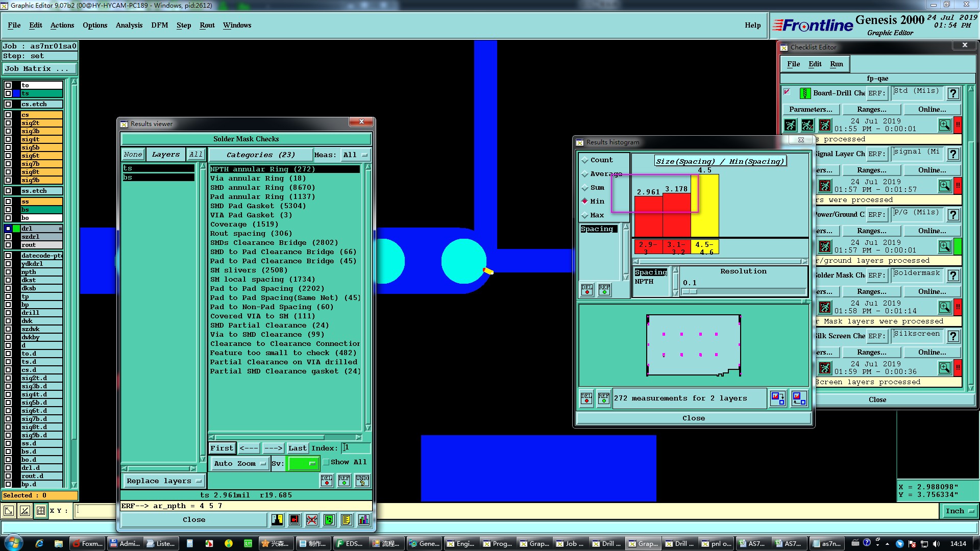Click the green page-numbers icon in Results viewer

(329, 520)
